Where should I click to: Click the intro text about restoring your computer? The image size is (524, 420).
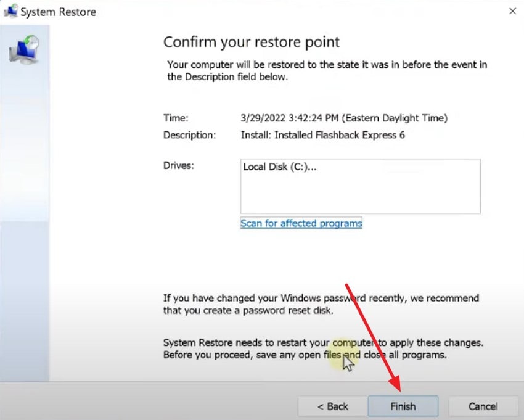pos(327,70)
